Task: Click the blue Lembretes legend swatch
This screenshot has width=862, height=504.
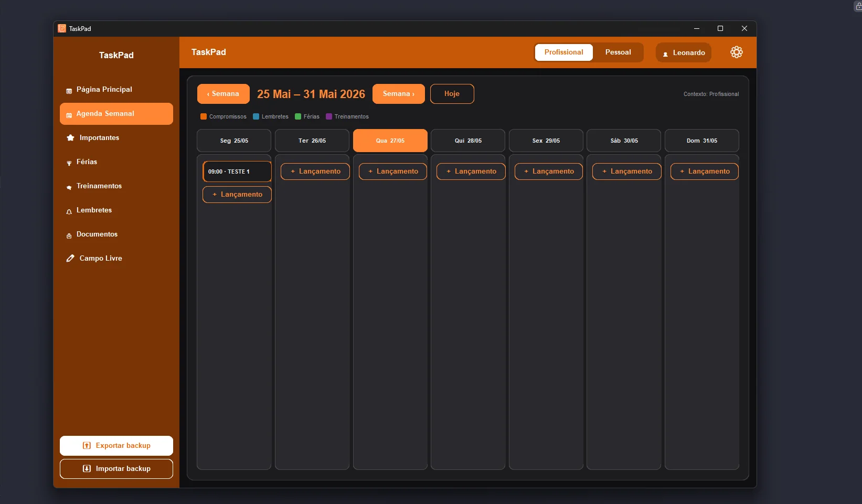Action: [x=256, y=116]
